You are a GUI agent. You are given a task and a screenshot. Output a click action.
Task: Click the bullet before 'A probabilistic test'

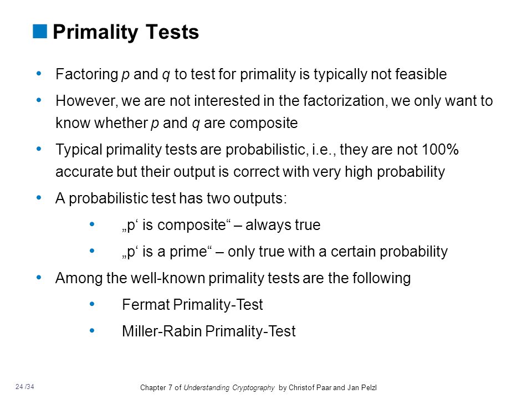tap(39, 197)
